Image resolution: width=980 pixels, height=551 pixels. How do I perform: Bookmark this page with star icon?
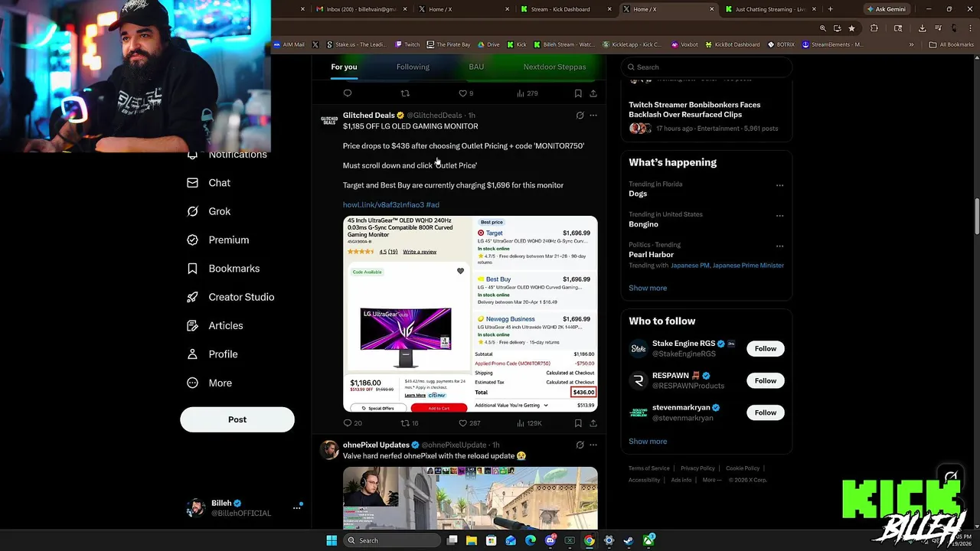tap(851, 28)
